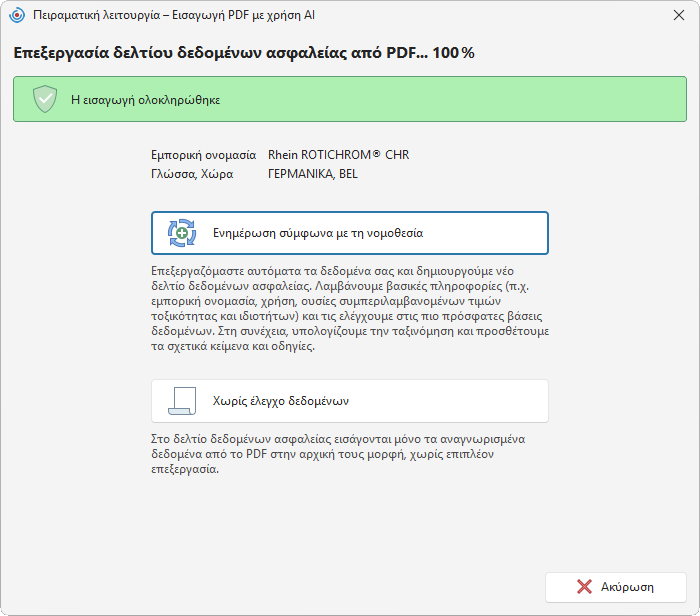Click the heading 'Επεξεργασία δελτίου δεδομένων ασφαλείας από PDF'

click(244, 53)
